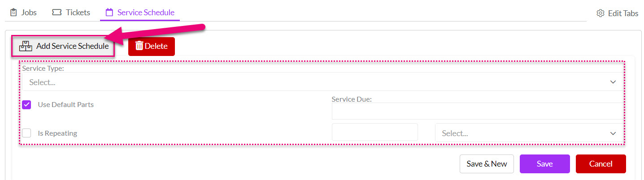Switch to the Jobs tab

(23, 13)
